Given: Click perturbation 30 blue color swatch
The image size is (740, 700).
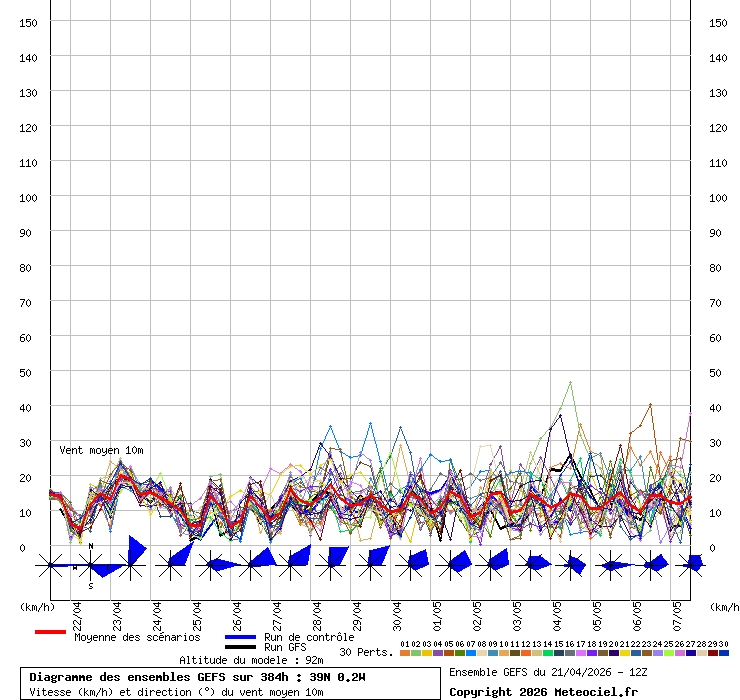Looking at the screenshot, I should (723, 653).
